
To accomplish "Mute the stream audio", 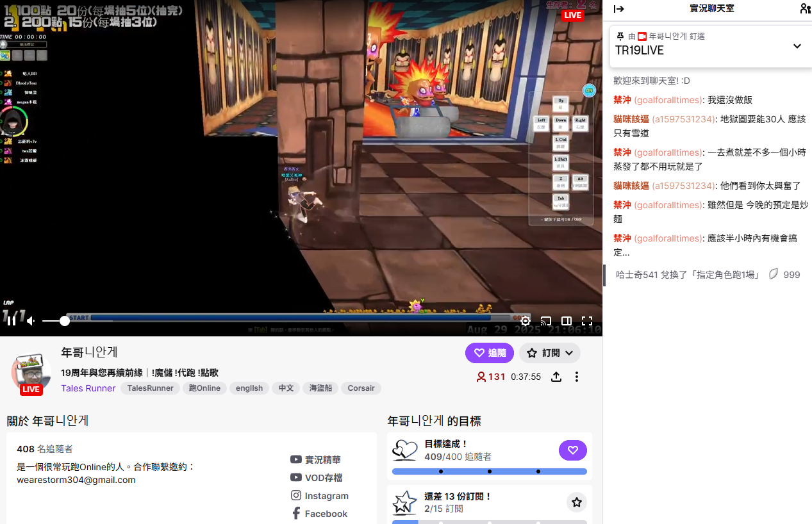I will point(30,321).
